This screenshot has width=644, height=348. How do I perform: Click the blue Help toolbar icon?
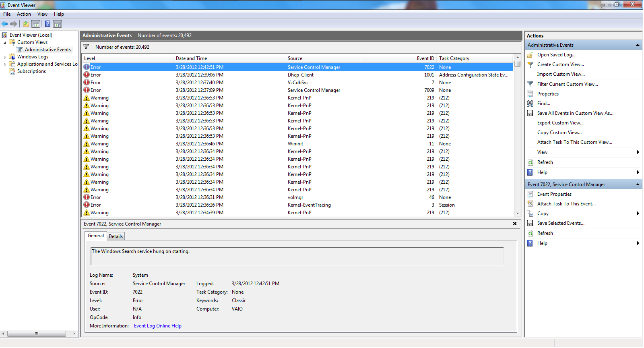point(47,24)
